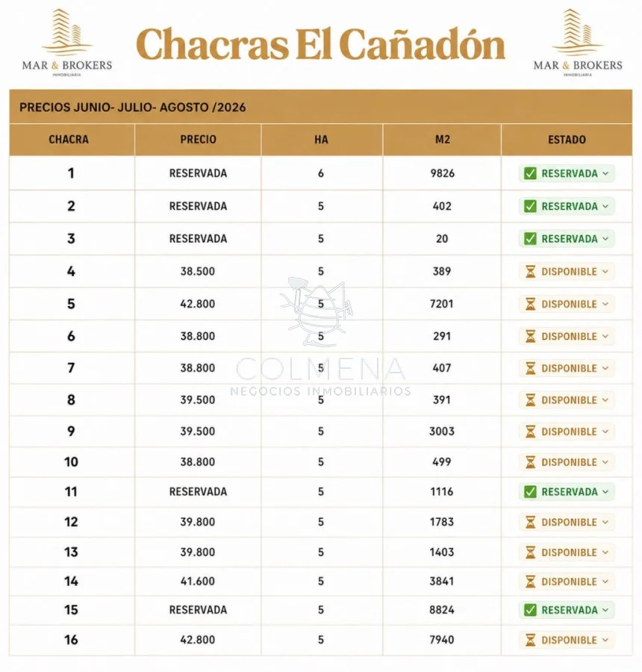Click the hourglass icon in chacra 16 row
Screen dimensions: 642x672
[530, 641]
